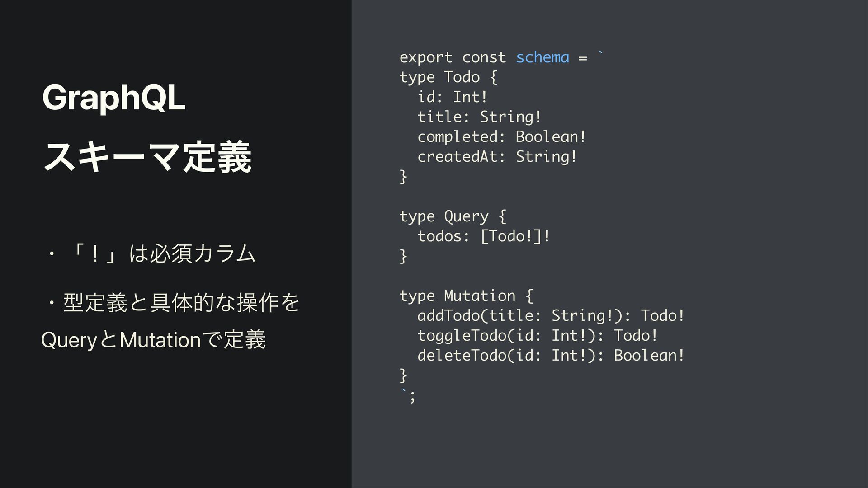Click the type Mutation declaration line
Screen dimensions: 868x488
pos(466,296)
